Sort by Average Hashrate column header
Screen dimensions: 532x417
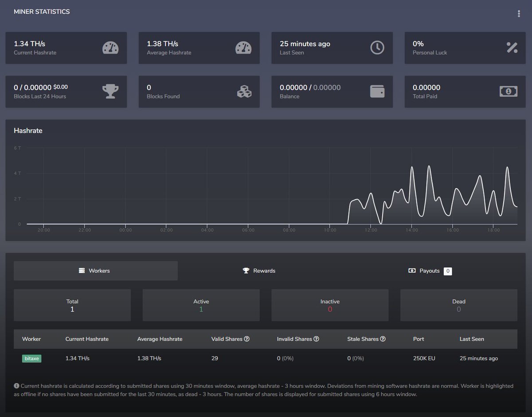160,339
